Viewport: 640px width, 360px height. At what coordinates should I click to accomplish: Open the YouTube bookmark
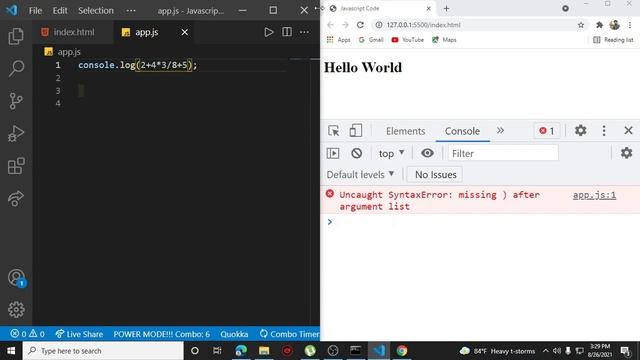[407, 40]
